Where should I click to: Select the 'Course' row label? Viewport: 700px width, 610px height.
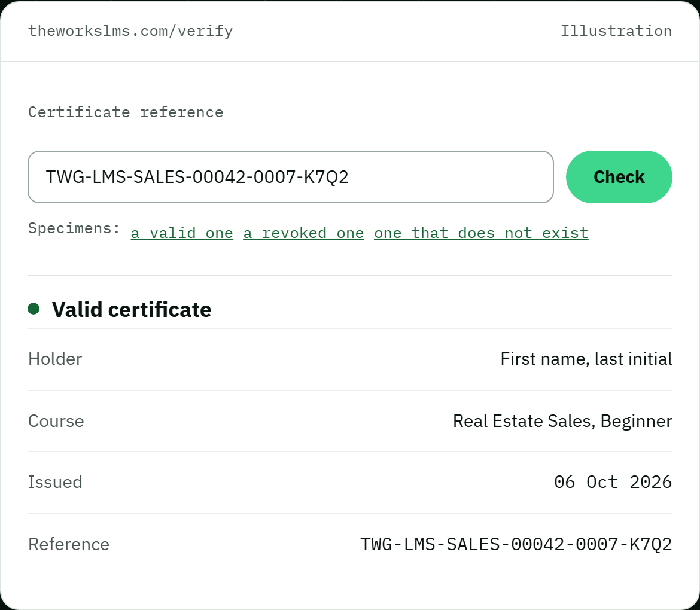click(56, 421)
